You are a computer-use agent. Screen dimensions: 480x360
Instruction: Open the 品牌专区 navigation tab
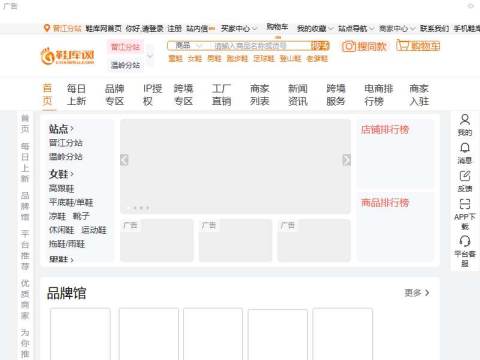(115, 95)
